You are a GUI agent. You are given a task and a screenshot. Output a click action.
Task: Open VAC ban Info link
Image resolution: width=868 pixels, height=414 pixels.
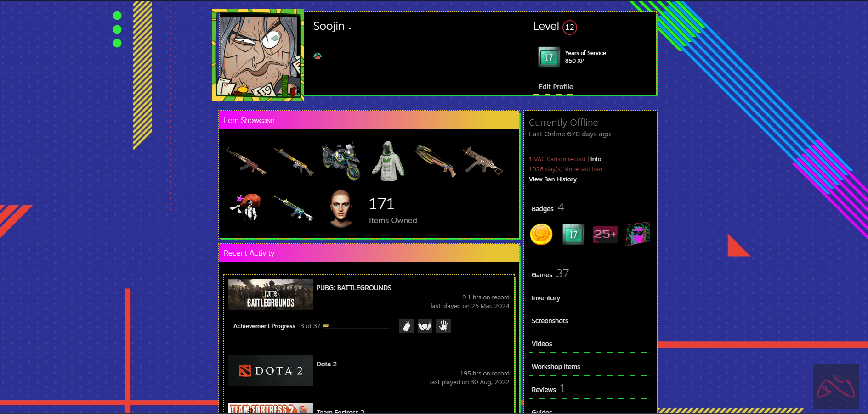point(596,159)
